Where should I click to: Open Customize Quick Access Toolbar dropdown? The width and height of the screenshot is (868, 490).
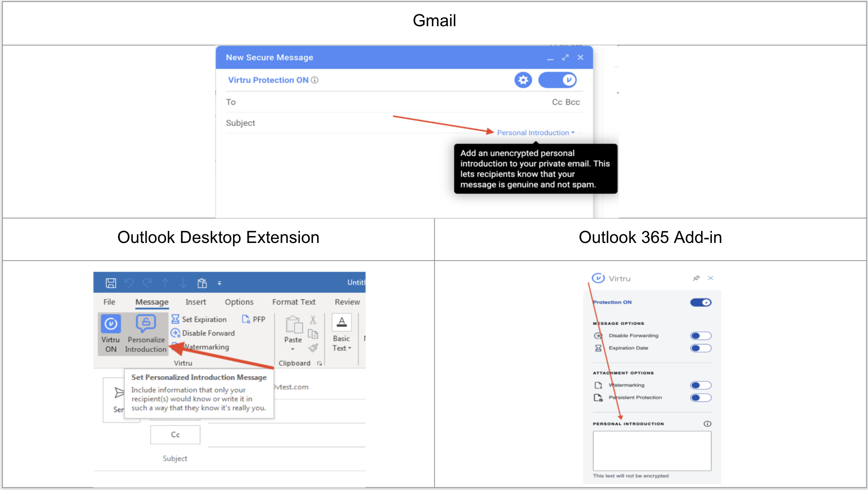coord(219,283)
